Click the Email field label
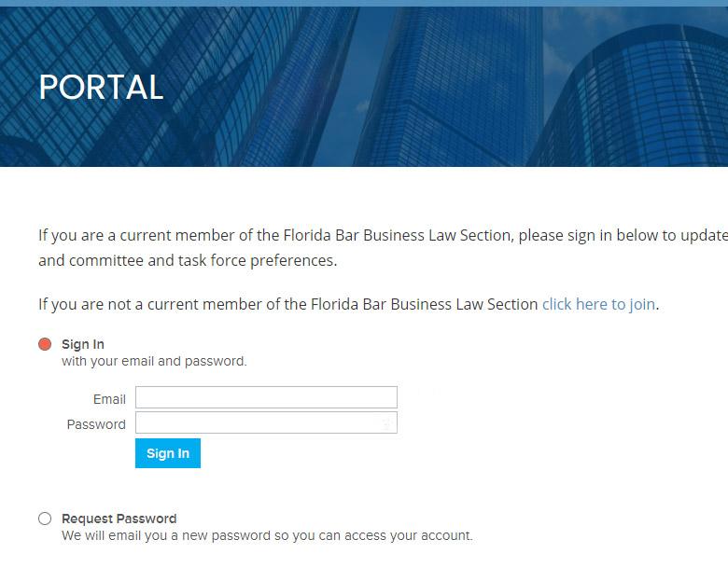The image size is (728, 581). [x=109, y=399]
